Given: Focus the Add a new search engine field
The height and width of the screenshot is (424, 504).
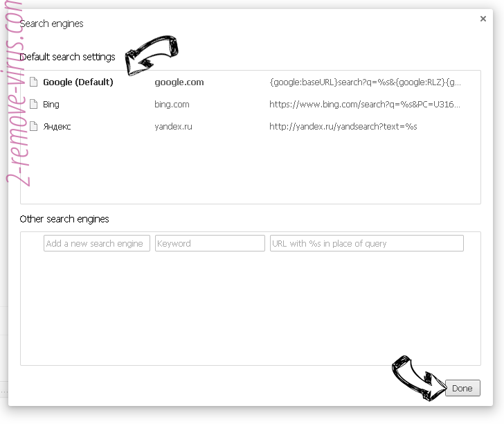Looking at the screenshot, I should (97, 243).
